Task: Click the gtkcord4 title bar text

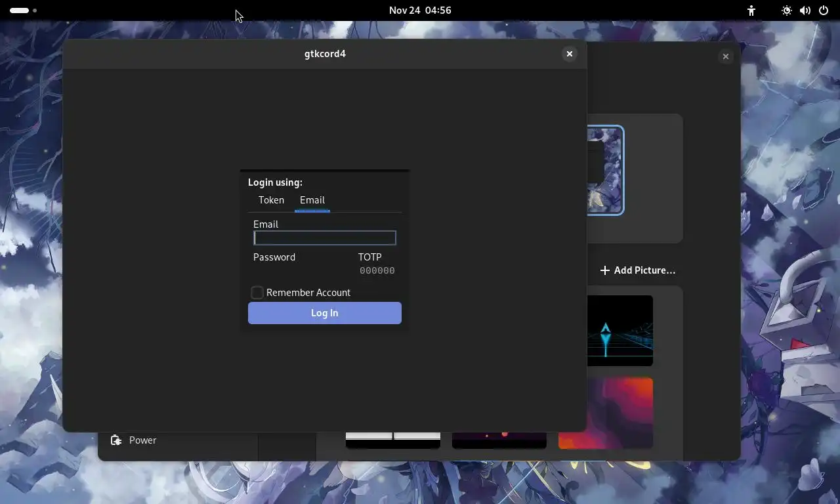Action: [x=325, y=54]
